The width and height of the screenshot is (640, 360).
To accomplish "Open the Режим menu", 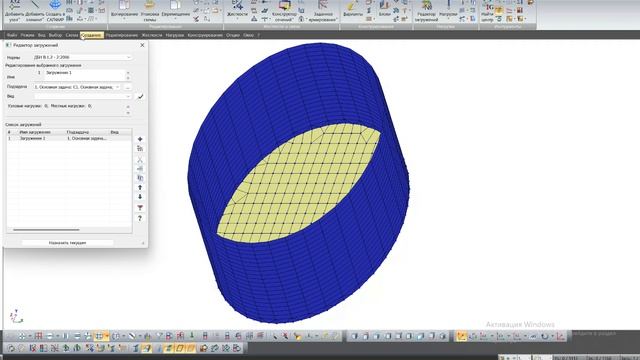I will point(27,35).
